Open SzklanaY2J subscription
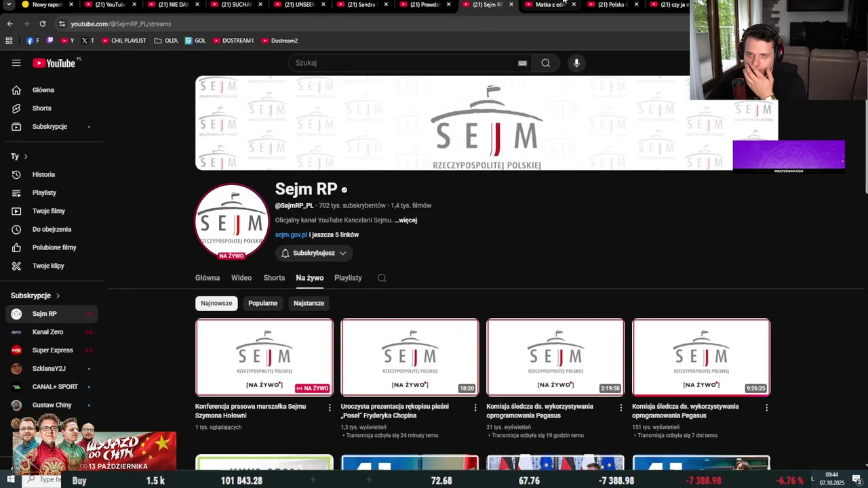This screenshot has height=488, width=868. 52,369
